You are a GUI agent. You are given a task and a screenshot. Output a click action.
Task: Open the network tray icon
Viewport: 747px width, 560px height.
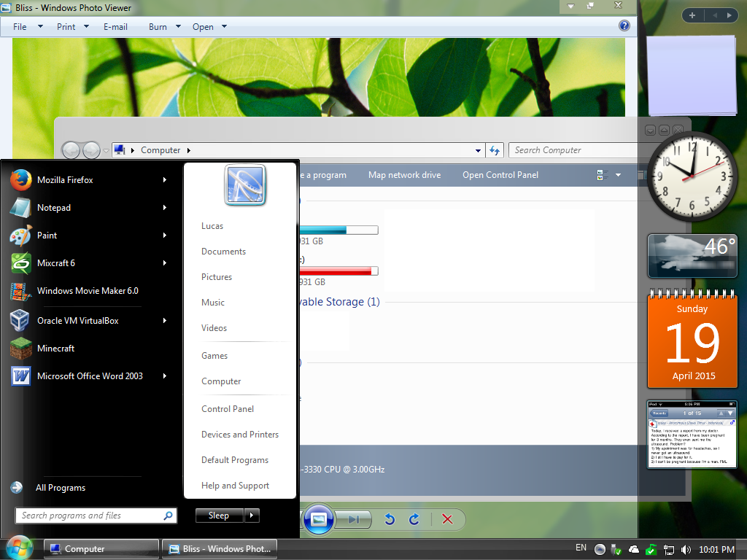tap(669, 550)
